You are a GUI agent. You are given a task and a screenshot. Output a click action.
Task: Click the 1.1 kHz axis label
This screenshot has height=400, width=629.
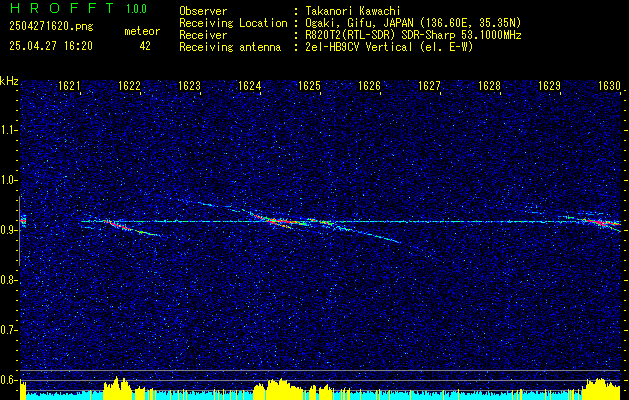pyautogui.click(x=8, y=130)
